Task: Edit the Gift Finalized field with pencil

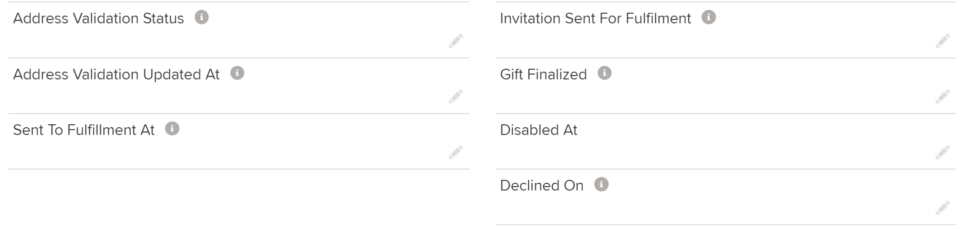Action: pyautogui.click(x=942, y=96)
